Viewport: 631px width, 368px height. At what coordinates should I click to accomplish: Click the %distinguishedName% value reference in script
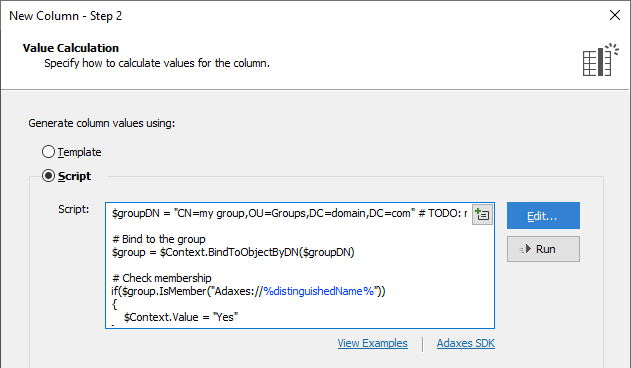point(318,291)
